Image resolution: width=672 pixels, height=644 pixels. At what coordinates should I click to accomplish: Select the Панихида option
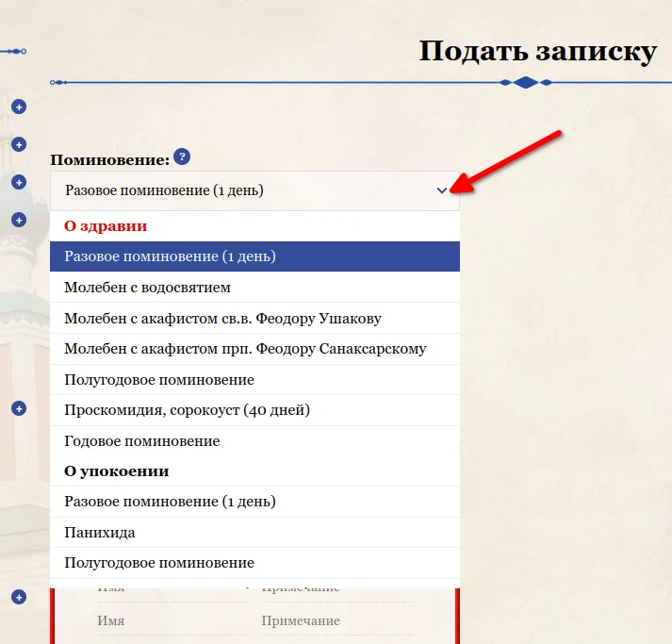[254, 532]
